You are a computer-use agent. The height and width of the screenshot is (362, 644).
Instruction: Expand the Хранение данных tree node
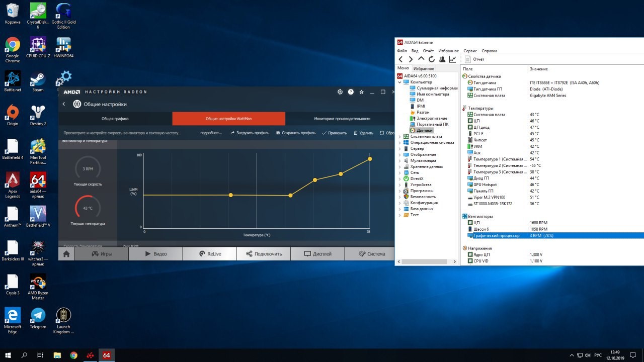point(400,166)
